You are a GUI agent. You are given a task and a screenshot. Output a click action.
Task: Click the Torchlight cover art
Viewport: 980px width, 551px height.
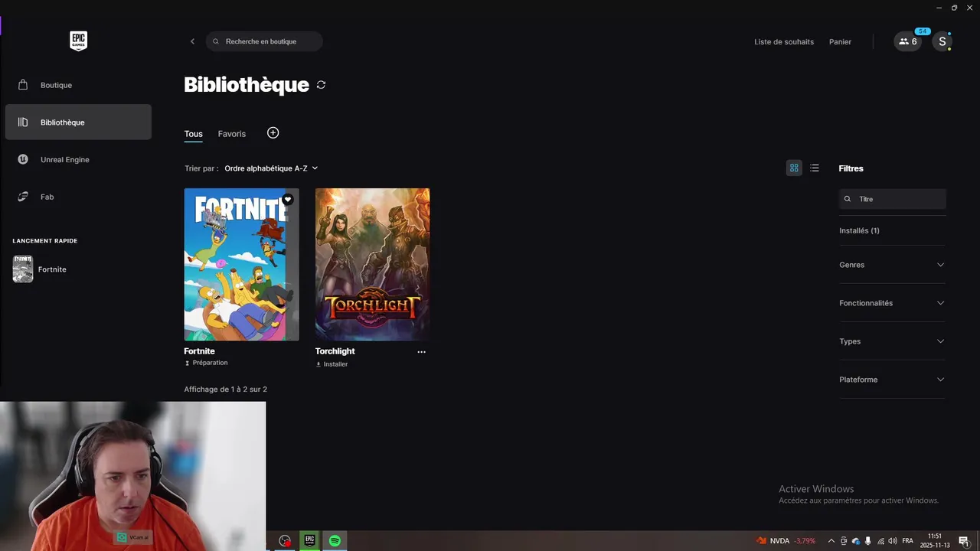[372, 264]
